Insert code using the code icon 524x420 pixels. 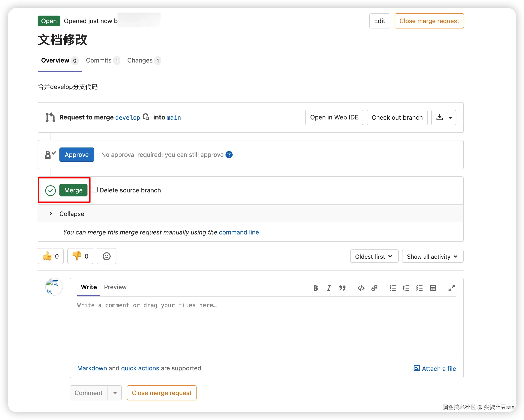pyautogui.click(x=361, y=288)
